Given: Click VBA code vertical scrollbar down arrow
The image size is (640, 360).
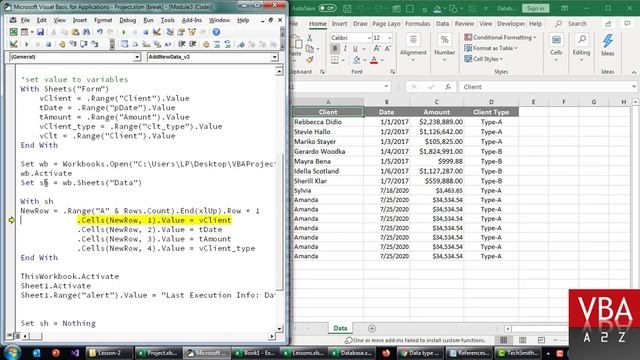Looking at the screenshot, I should tap(279, 329).
